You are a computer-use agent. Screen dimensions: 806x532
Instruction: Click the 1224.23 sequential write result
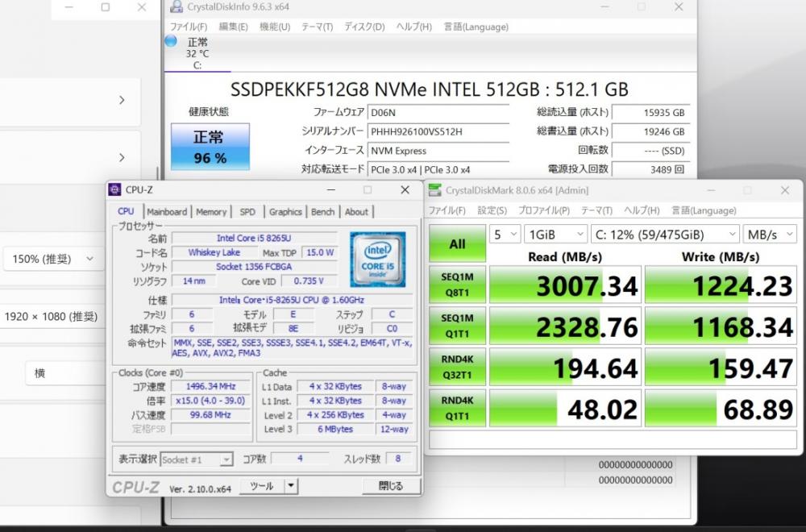pos(721,285)
